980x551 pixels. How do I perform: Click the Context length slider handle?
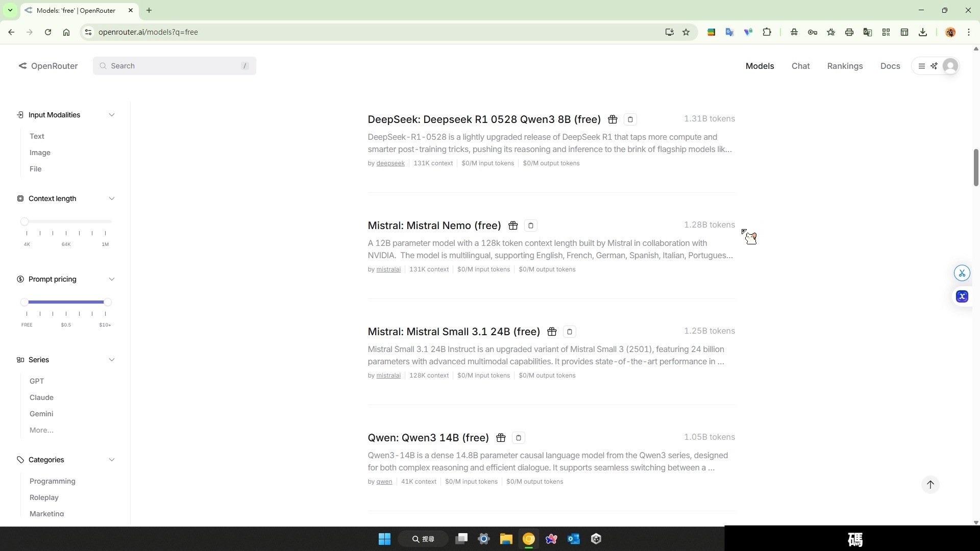click(x=24, y=221)
